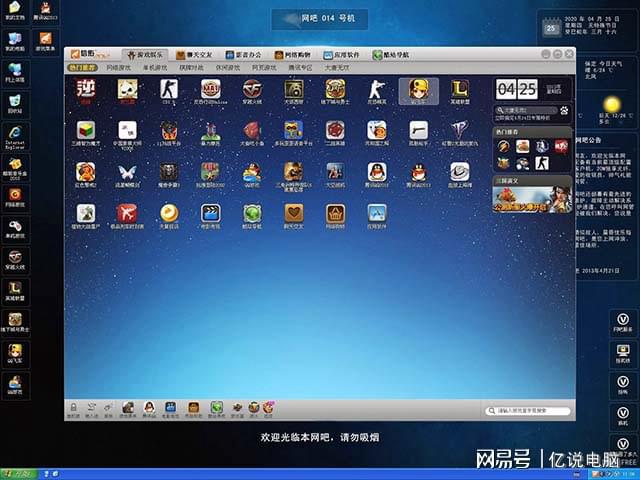Open the 腾讯QQ2013 penguin icon in grid

point(376,172)
